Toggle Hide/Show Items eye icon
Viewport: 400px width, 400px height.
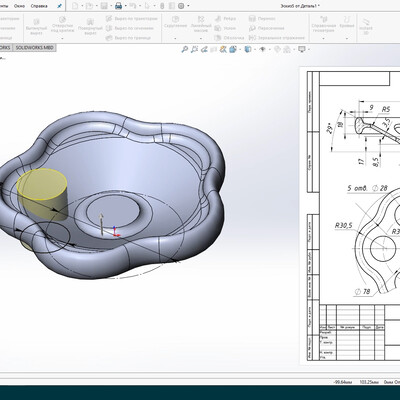[263, 50]
